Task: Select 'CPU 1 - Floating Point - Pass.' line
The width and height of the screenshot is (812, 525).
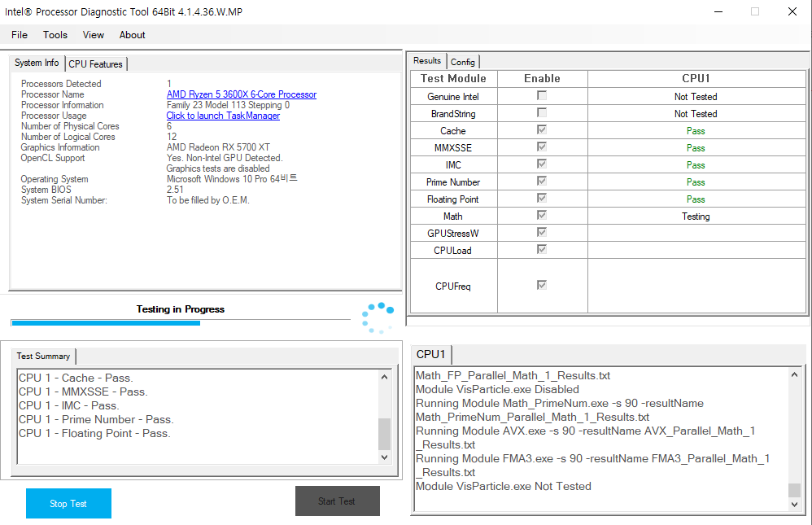Action: pyautogui.click(x=94, y=434)
